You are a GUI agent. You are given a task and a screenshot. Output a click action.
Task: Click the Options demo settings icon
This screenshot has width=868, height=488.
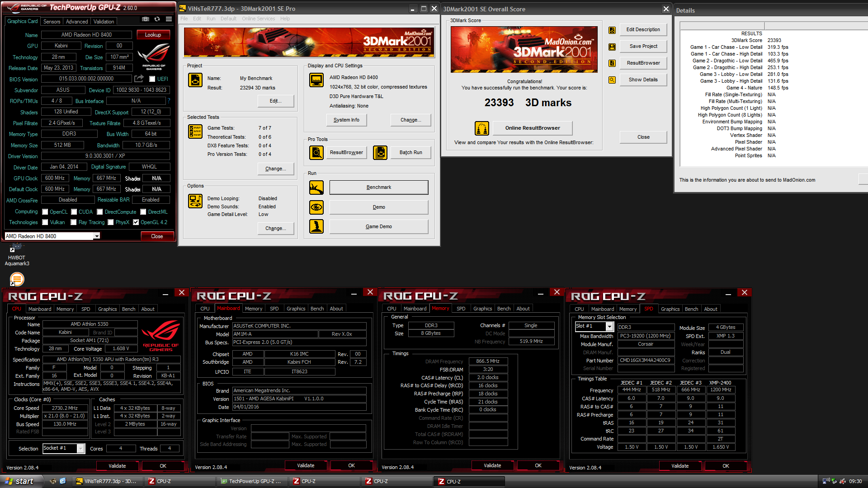click(x=195, y=201)
